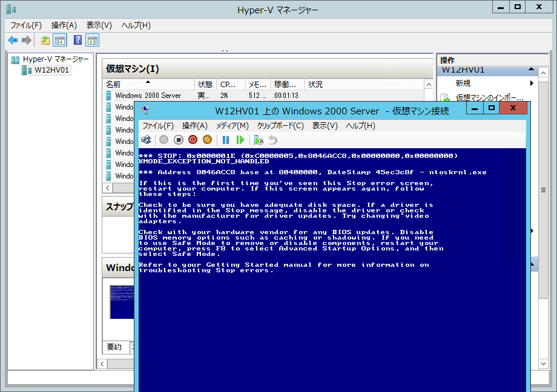Click the forward arrow in Hyper-V Manager toolbar
The height and width of the screenshot is (392, 557).
27,41
